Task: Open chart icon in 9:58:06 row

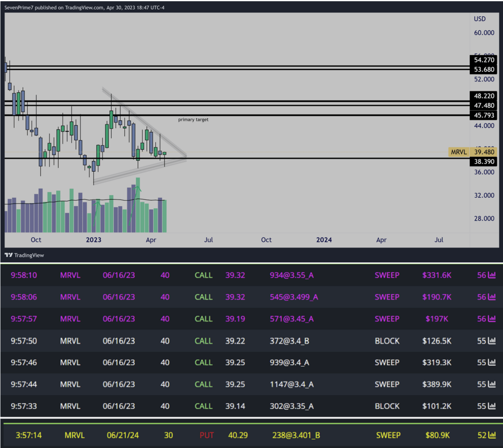Action: (492, 297)
